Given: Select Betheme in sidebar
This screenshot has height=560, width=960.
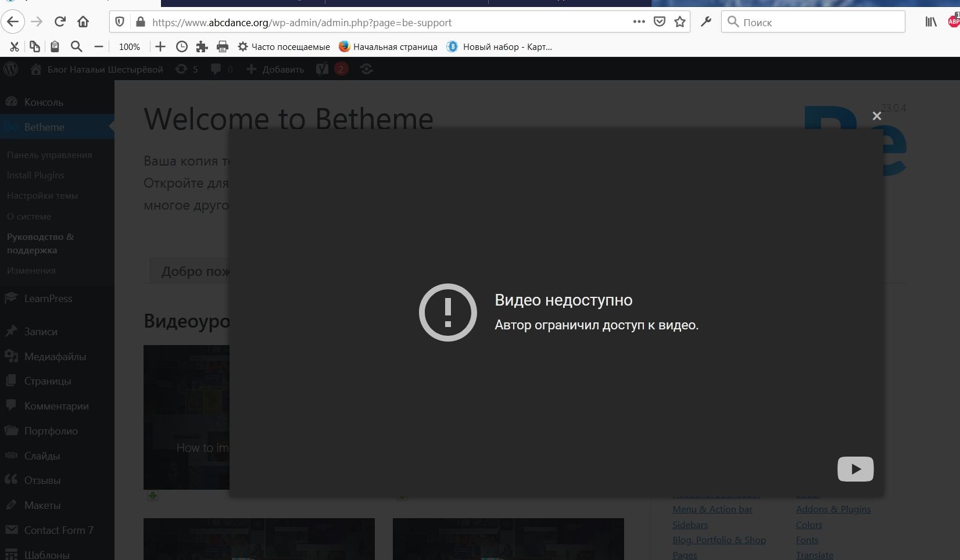Looking at the screenshot, I should (57, 127).
